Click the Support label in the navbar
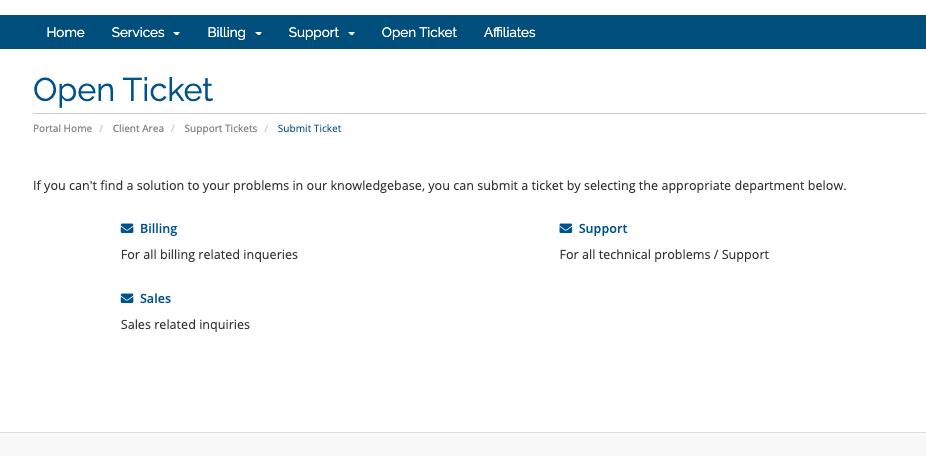 [x=314, y=32]
